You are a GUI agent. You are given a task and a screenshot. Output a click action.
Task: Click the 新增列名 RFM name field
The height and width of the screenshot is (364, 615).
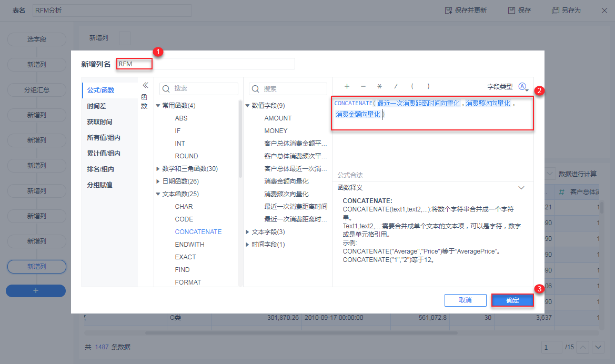pyautogui.click(x=206, y=64)
